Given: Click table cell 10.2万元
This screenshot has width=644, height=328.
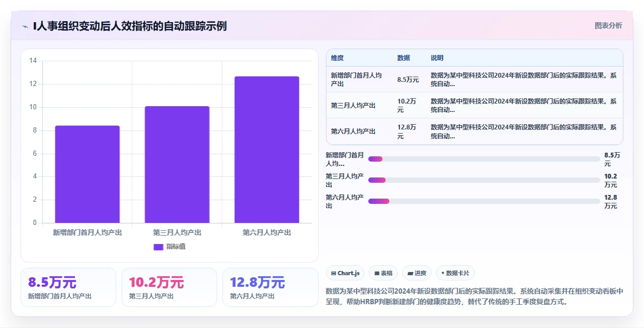Looking at the screenshot, I should (x=407, y=106).
